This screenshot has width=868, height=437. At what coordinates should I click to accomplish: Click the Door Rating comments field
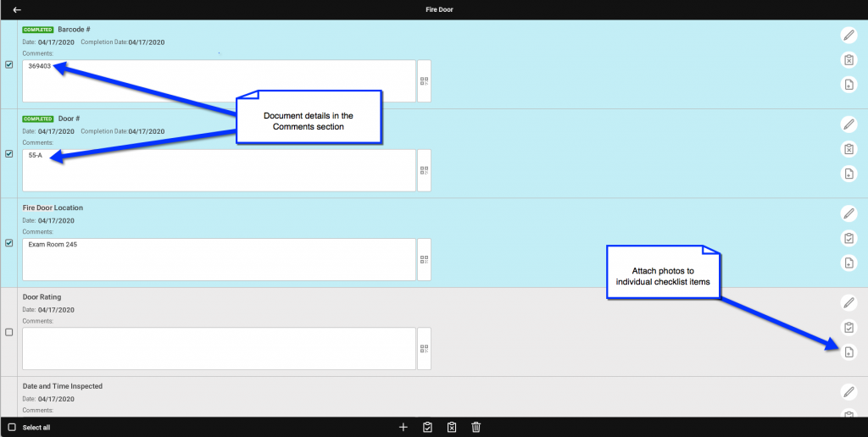tap(219, 348)
